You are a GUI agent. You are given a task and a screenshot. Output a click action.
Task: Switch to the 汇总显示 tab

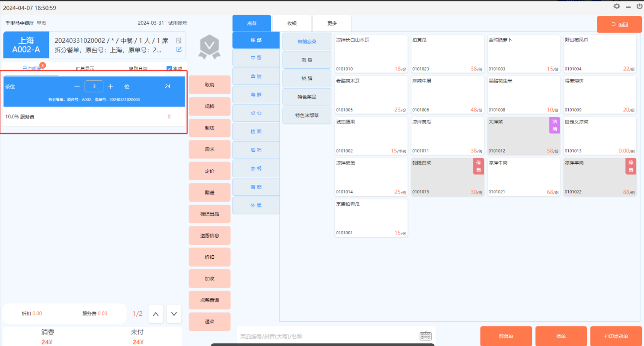pos(85,69)
